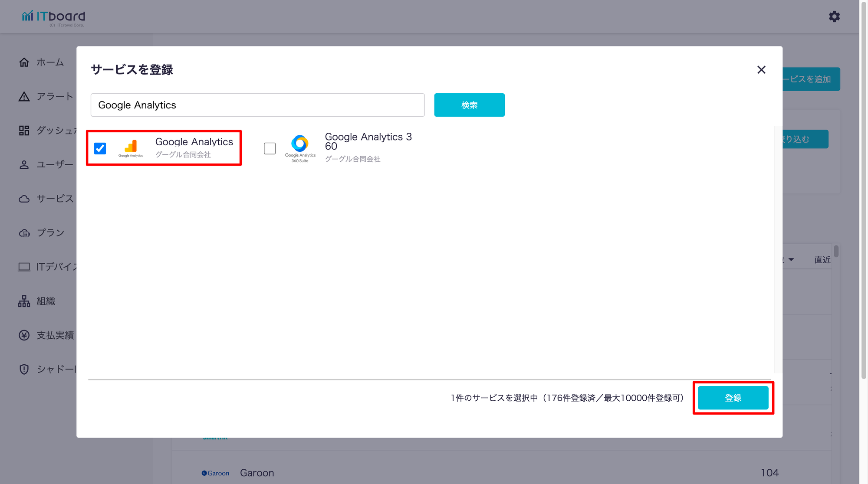Viewport: 868px width, 484px height.
Task: Click the Payment yen icon
Action: pos(24,335)
